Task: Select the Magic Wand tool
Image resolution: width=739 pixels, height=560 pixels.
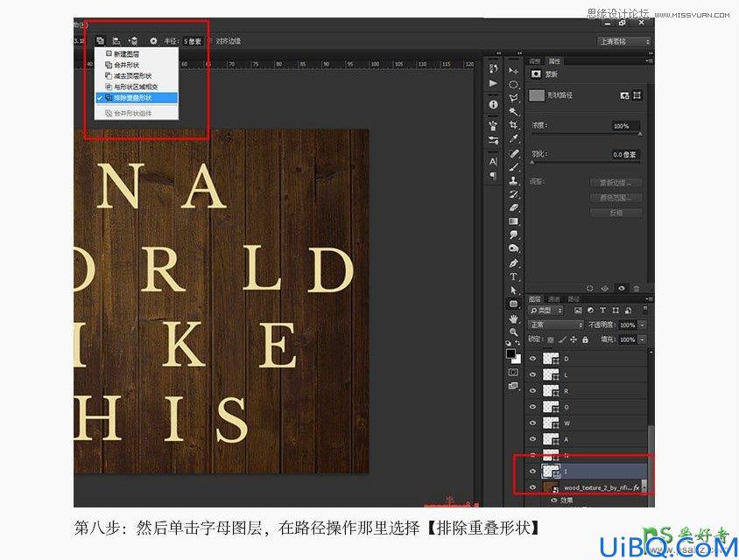Action: click(513, 112)
